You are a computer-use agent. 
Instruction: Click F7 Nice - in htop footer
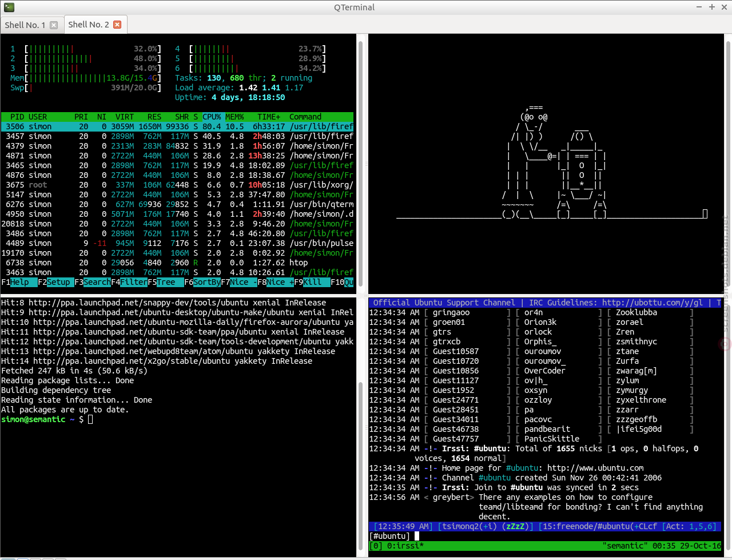click(239, 282)
